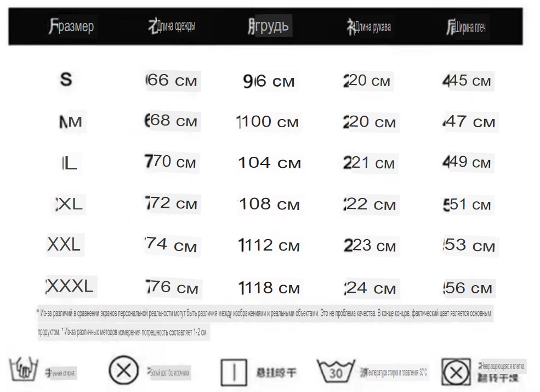
Task: Select the Длина одежды column header
Action: point(172,26)
